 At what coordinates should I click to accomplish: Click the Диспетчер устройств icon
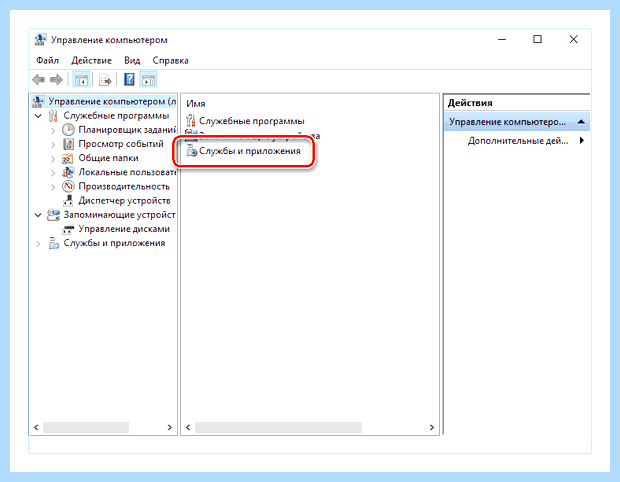68,200
